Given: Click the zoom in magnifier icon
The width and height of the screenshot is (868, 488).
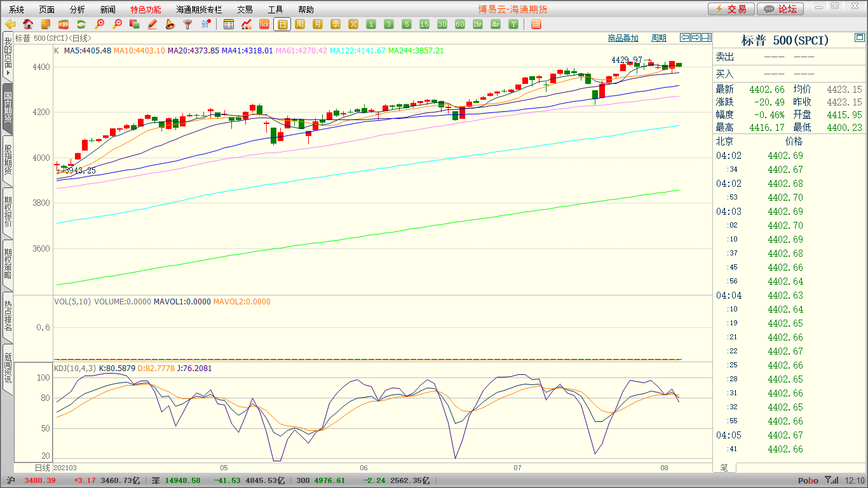Looking at the screenshot, I should coord(99,24).
